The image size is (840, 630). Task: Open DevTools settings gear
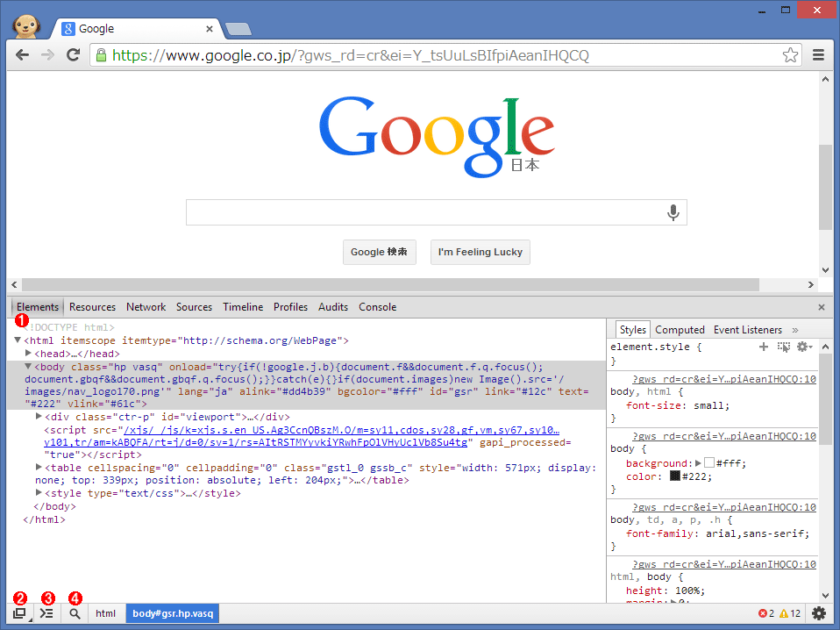[x=819, y=613]
